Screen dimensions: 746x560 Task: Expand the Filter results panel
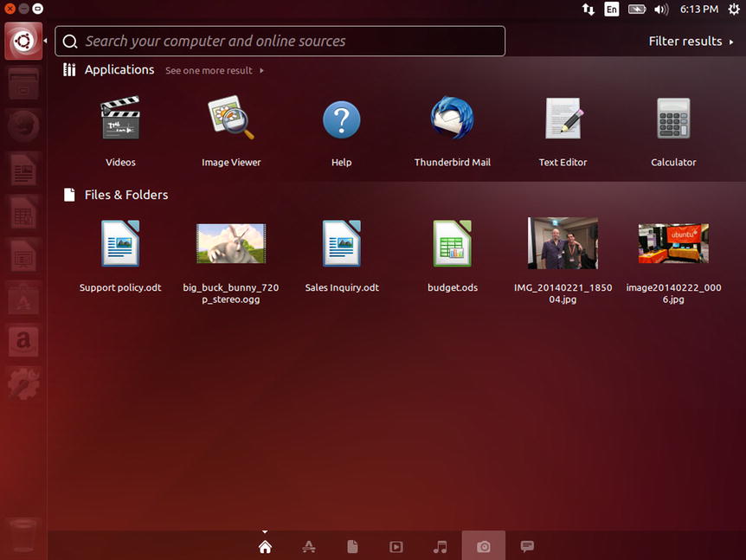[x=691, y=41]
